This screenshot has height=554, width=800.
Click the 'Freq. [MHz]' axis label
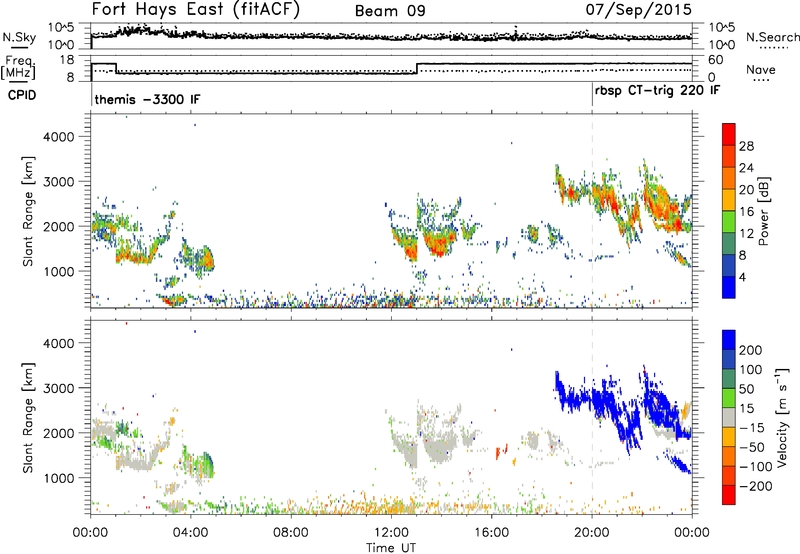coord(18,67)
